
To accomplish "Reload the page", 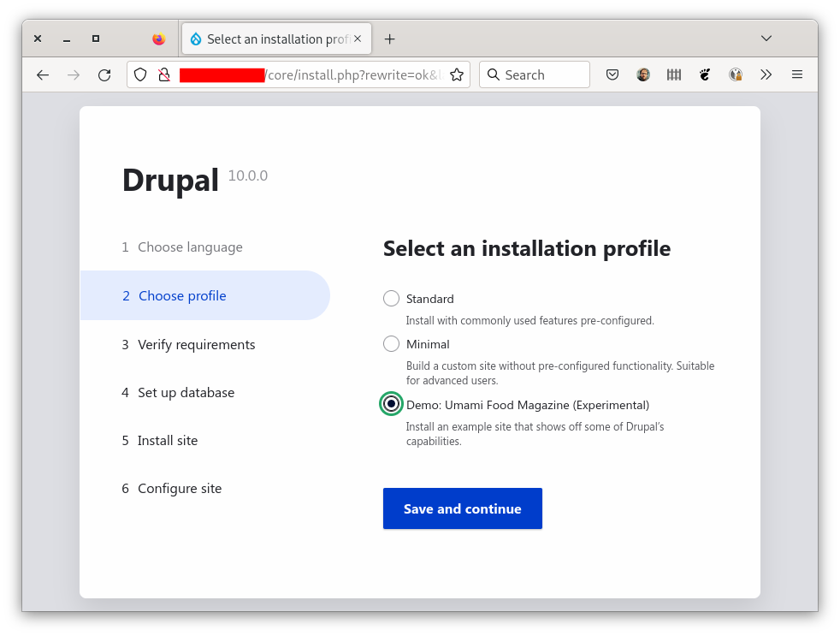I will (104, 74).
